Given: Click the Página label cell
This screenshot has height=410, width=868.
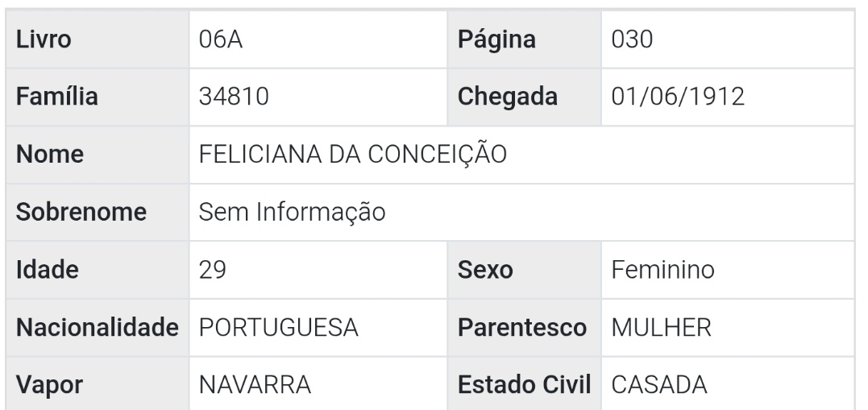Looking at the screenshot, I should (x=497, y=40).
